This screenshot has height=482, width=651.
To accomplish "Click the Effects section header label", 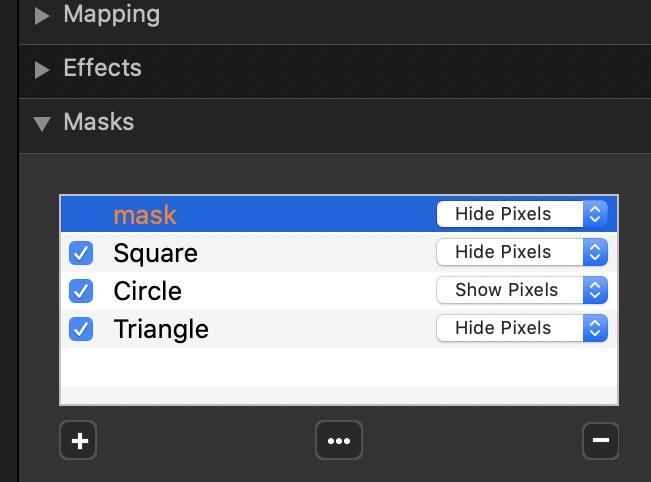I will tap(102, 68).
